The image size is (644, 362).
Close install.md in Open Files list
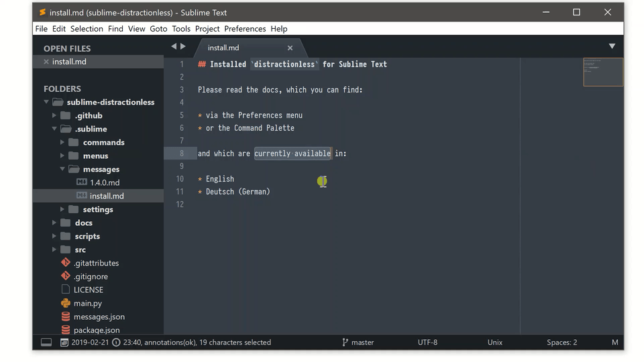coord(46,62)
